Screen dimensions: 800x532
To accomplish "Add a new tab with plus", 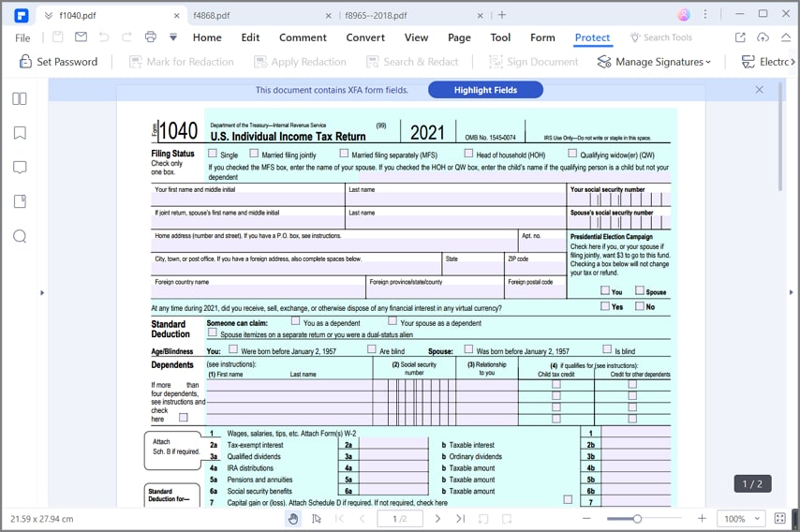I will coord(502,15).
